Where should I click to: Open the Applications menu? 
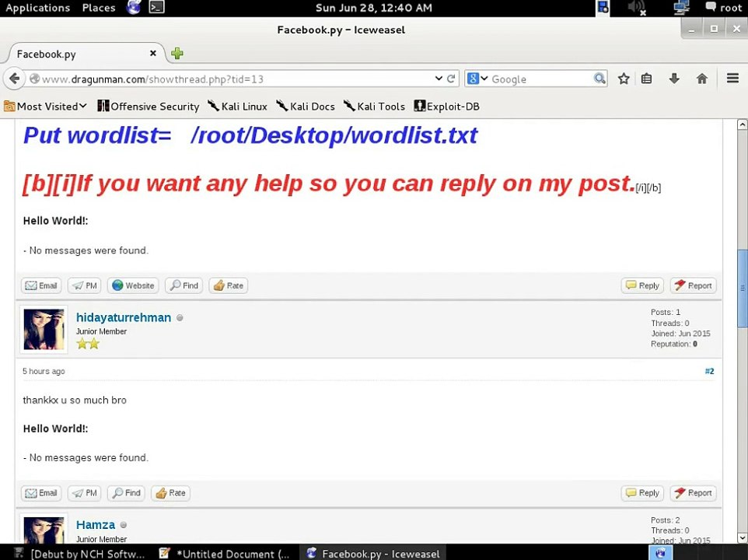37,8
